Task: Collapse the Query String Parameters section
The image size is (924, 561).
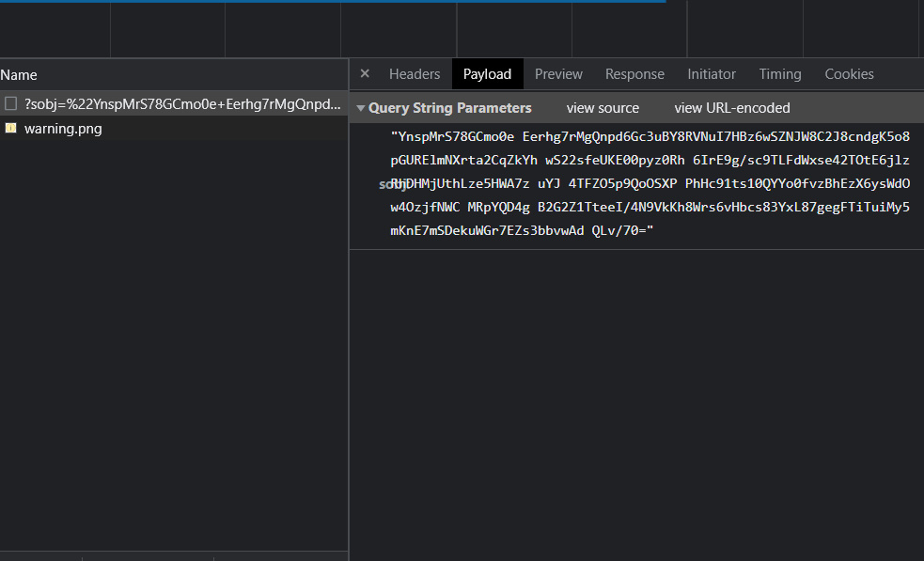Action: point(361,108)
